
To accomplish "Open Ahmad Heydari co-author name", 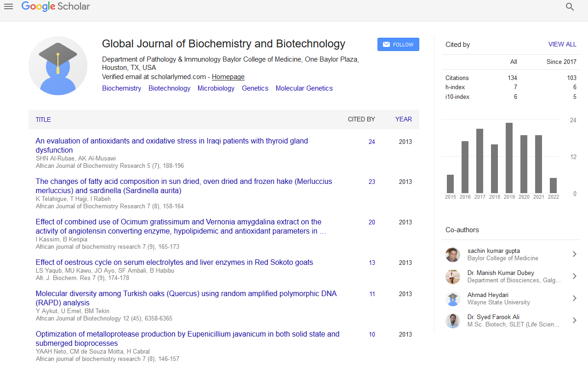I will click(x=488, y=295).
